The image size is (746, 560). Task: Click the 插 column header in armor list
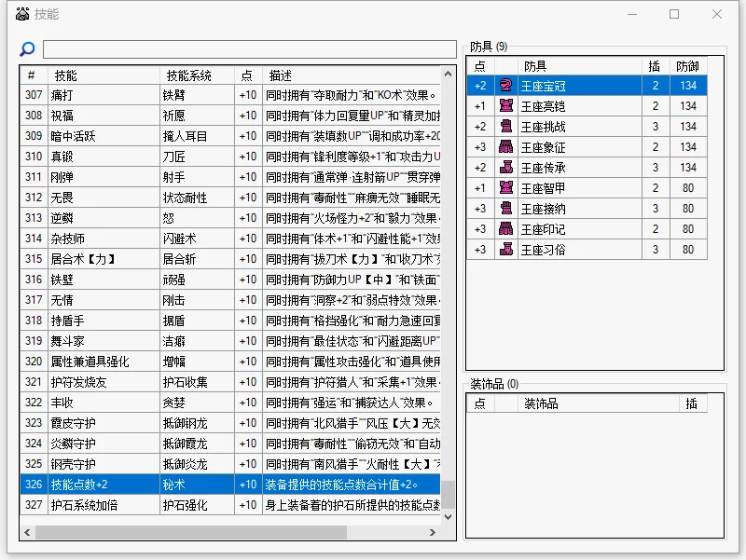[x=656, y=66]
